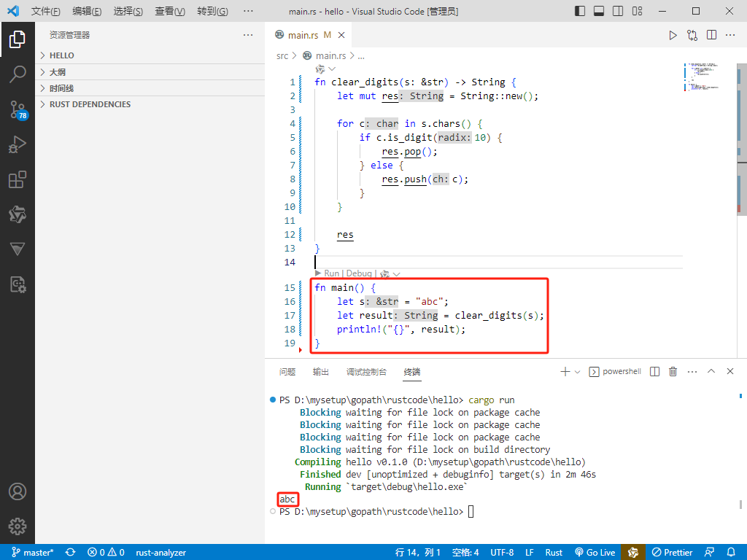
Task: Start Go Live server
Action: [595, 553]
